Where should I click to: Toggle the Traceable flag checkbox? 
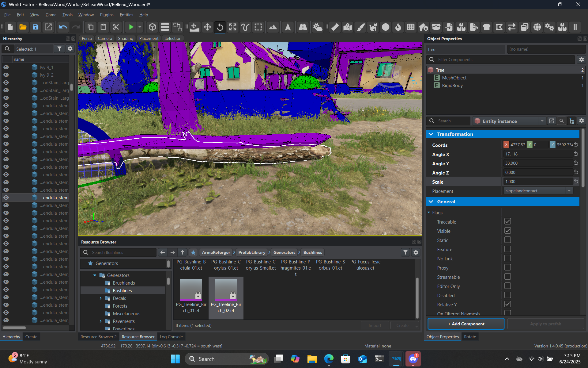point(507,221)
